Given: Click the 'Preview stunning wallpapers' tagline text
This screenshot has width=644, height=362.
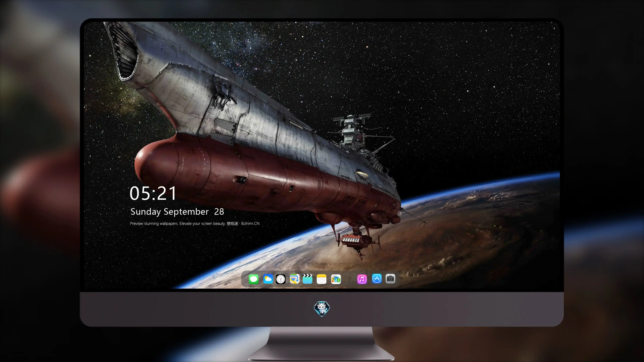Looking at the screenshot, I should 195,223.
